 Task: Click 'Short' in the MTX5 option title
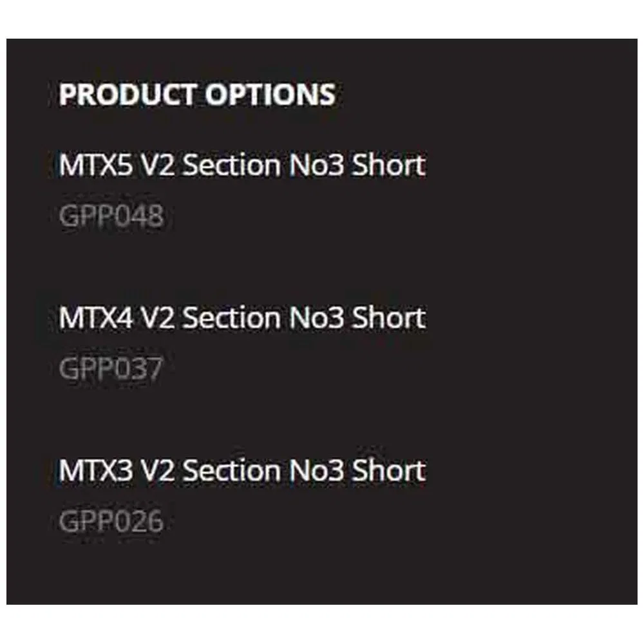388,165
